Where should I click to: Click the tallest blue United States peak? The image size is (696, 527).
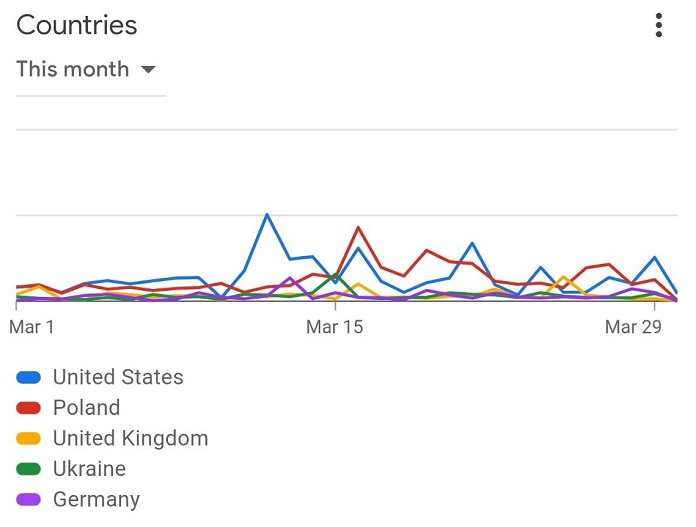[267, 215]
